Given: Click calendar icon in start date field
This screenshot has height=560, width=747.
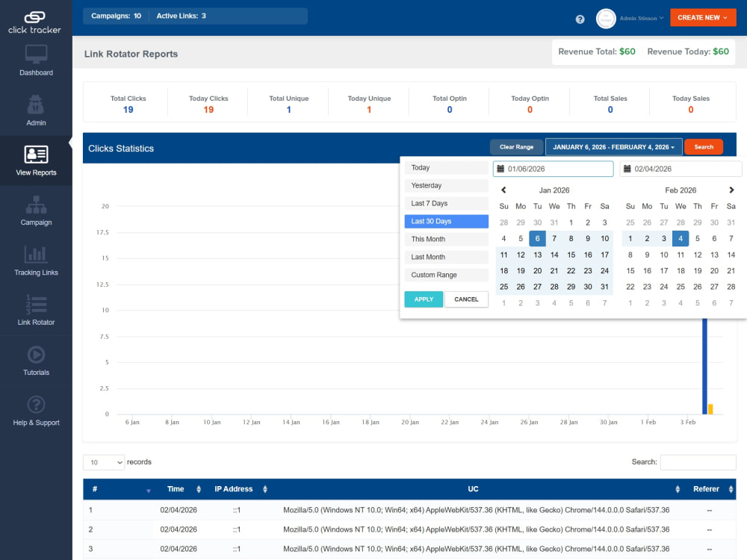Looking at the screenshot, I should (x=500, y=169).
